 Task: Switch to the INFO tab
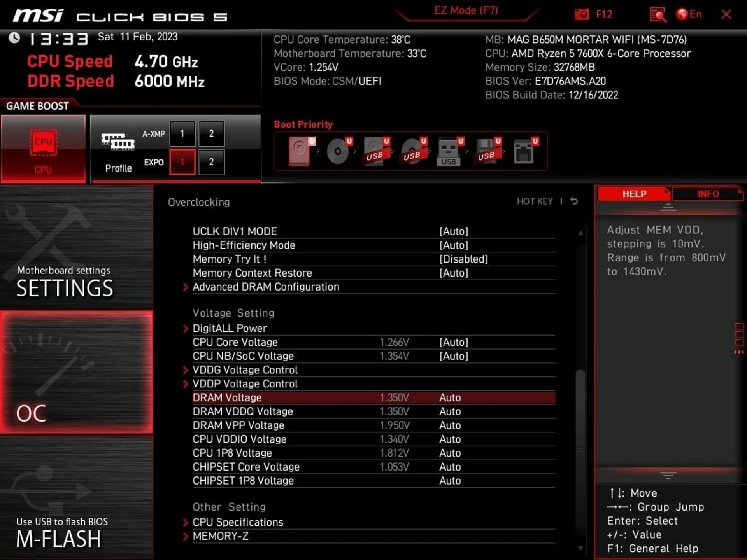[x=708, y=194]
